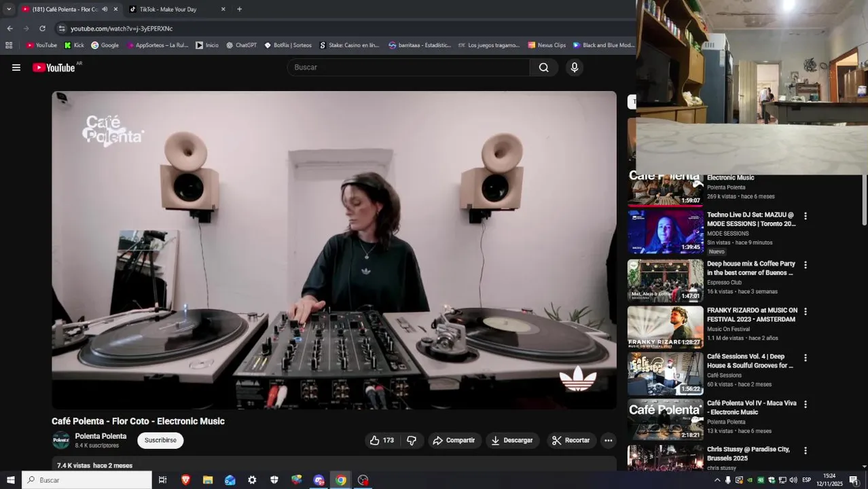This screenshot has height=489, width=868.
Task: Activate voice search microphone
Action: tap(575, 67)
